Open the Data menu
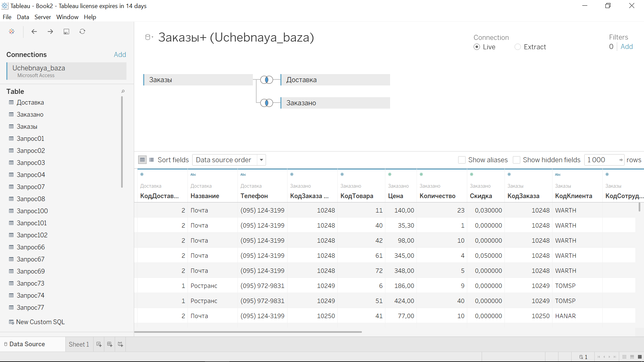Image resolution: width=644 pixels, height=362 pixels. tap(23, 17)
